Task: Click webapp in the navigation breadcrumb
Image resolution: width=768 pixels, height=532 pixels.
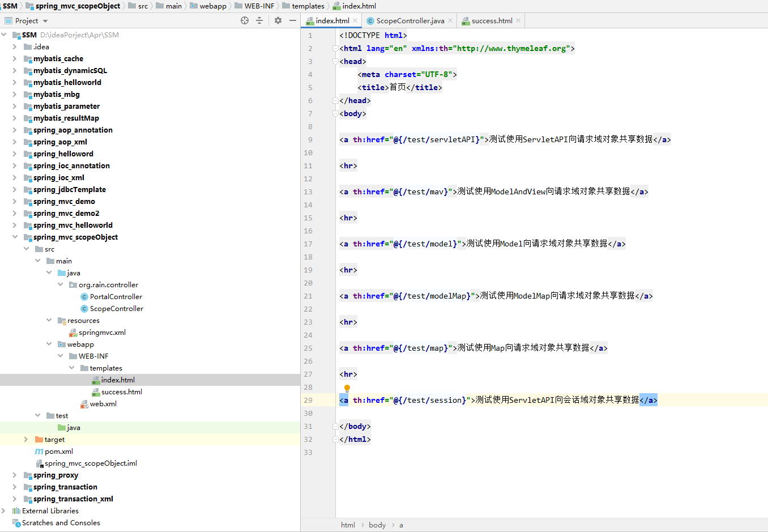Action: coord(213,6)
